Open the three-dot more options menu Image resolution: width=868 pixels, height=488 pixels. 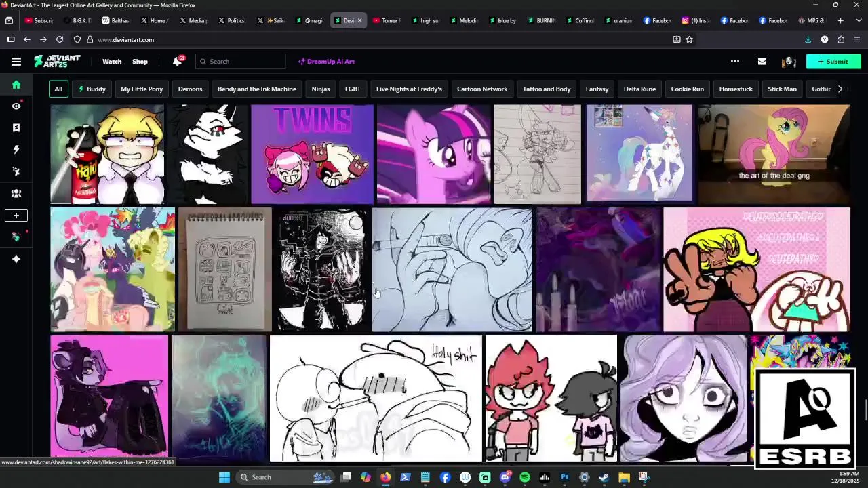pos(734,62)
